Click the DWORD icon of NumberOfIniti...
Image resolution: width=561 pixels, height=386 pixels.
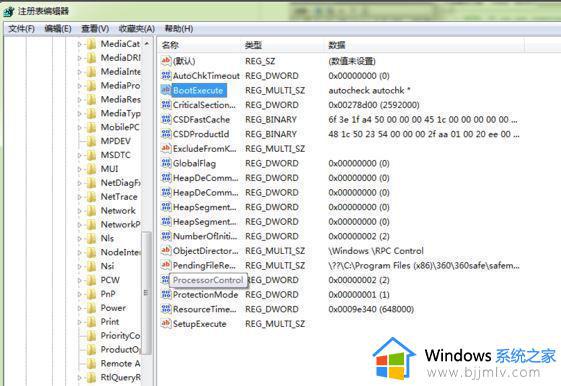tap(166, 236)
